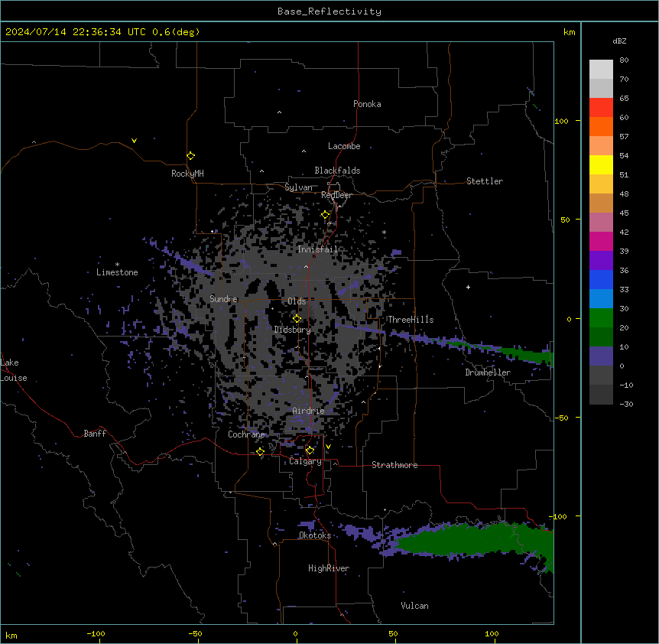Click the Drumheller city label
659x644 pixels.
488,372
